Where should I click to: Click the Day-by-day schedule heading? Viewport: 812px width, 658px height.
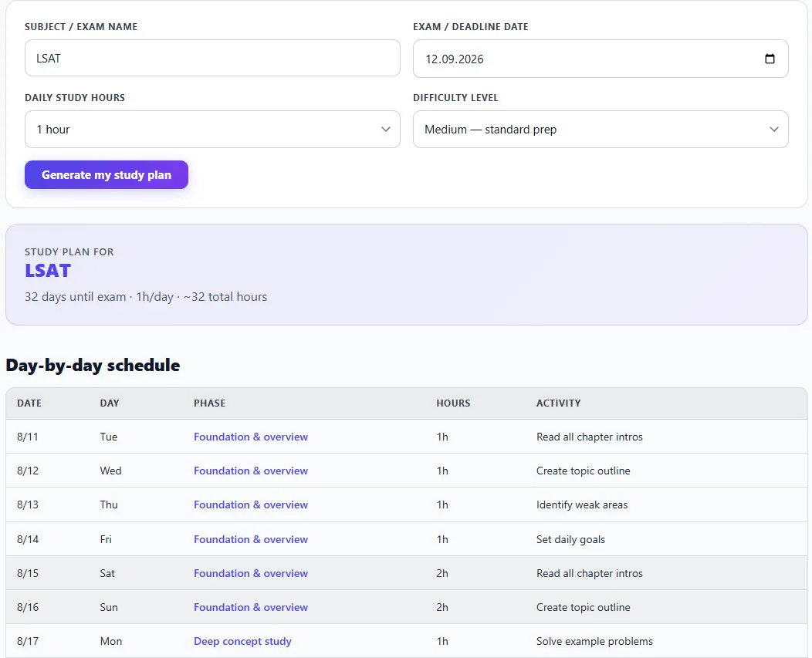tap(93, 365)
